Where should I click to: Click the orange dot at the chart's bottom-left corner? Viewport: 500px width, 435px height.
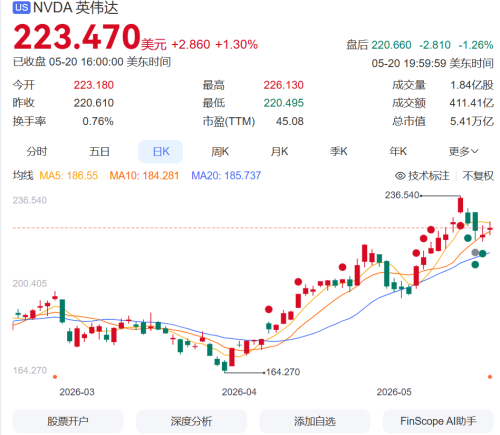click(x=55, y=377)
